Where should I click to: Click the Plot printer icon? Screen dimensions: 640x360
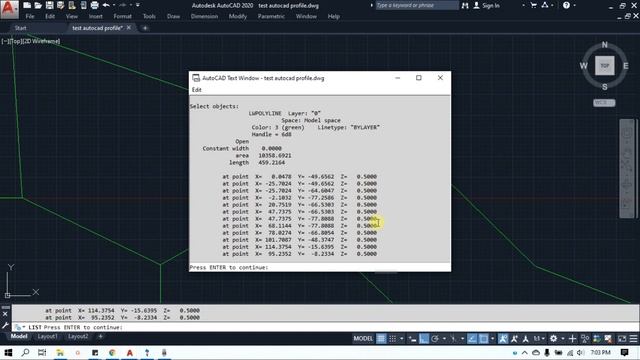pos(94,5)
